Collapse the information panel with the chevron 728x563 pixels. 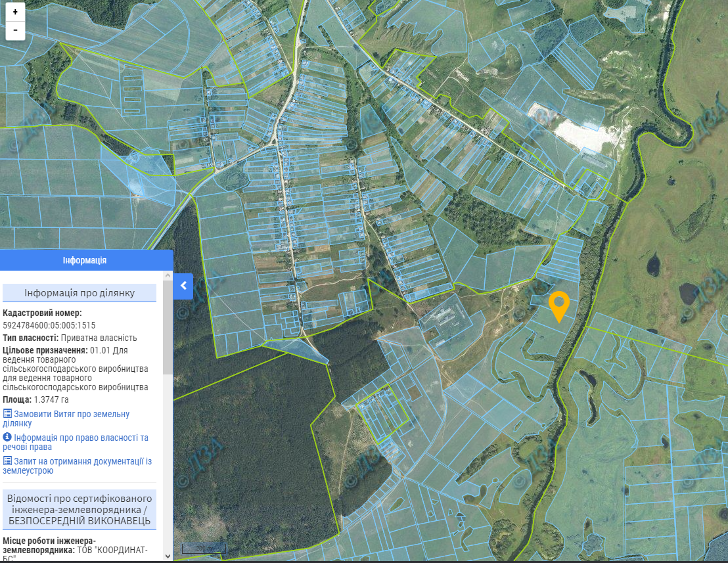coord(183,286)
